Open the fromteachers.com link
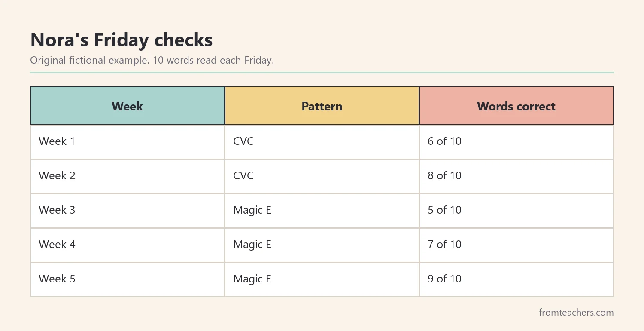 tap(576, 313)
